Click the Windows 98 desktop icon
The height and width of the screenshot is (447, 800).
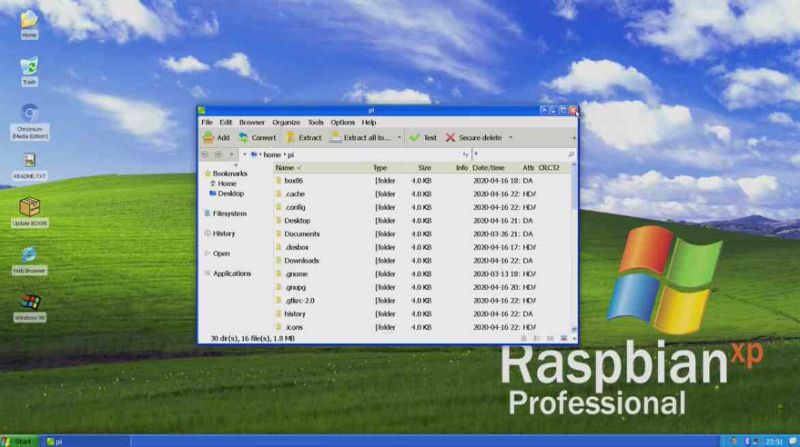30,307
